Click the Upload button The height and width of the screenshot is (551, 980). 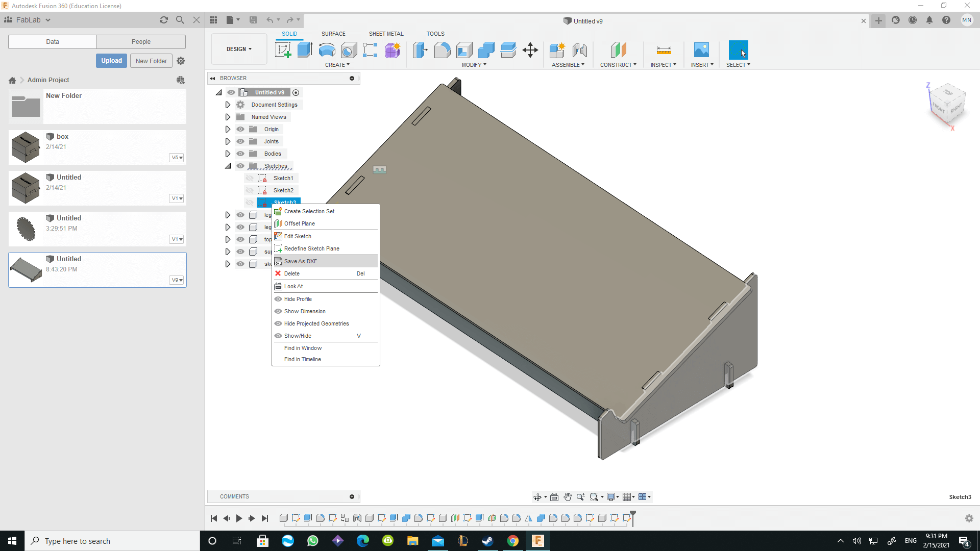click(111, 61)
